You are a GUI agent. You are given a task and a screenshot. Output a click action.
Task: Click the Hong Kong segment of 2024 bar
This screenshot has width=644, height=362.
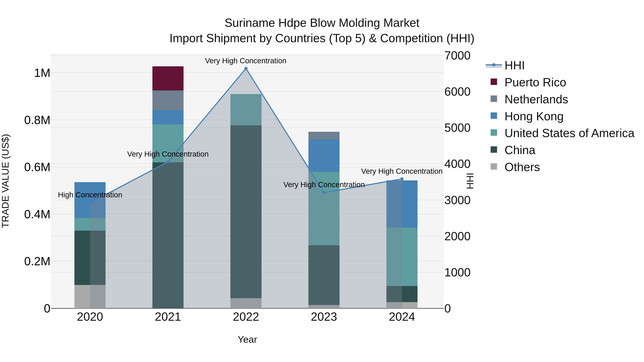402,204
